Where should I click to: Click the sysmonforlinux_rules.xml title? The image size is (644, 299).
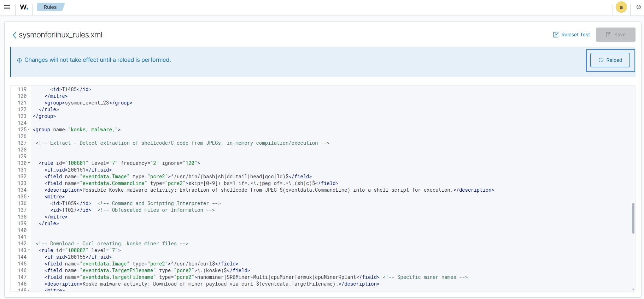pos(60,35)
